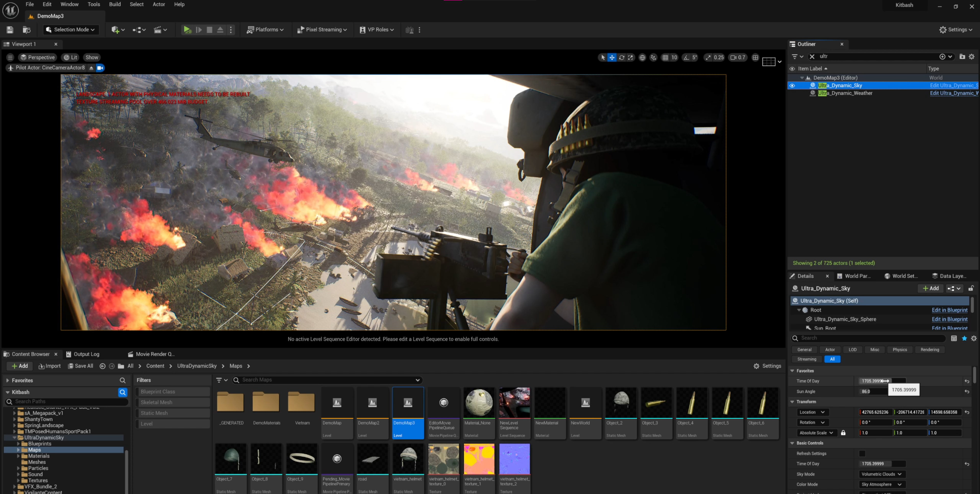Activate the Rotate gizmo tool in the viewport
The image size is (980, 494).
(621, 57)
